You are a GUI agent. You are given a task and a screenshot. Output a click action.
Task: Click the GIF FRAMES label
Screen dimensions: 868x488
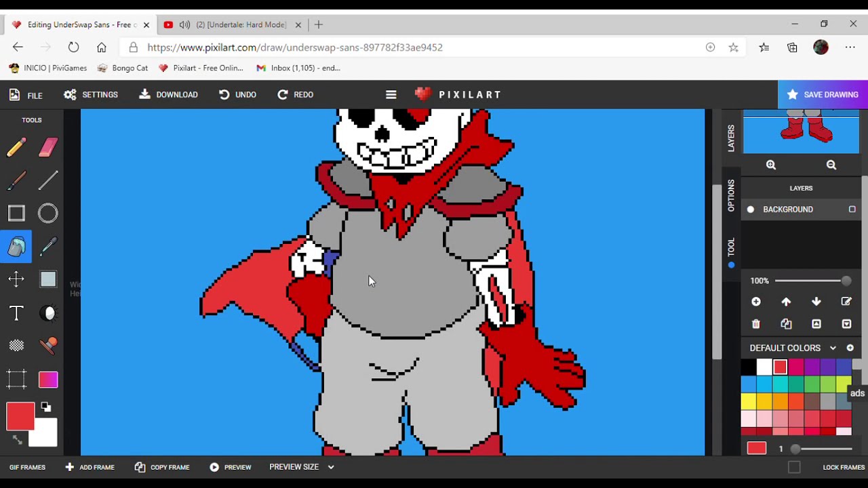27,467
